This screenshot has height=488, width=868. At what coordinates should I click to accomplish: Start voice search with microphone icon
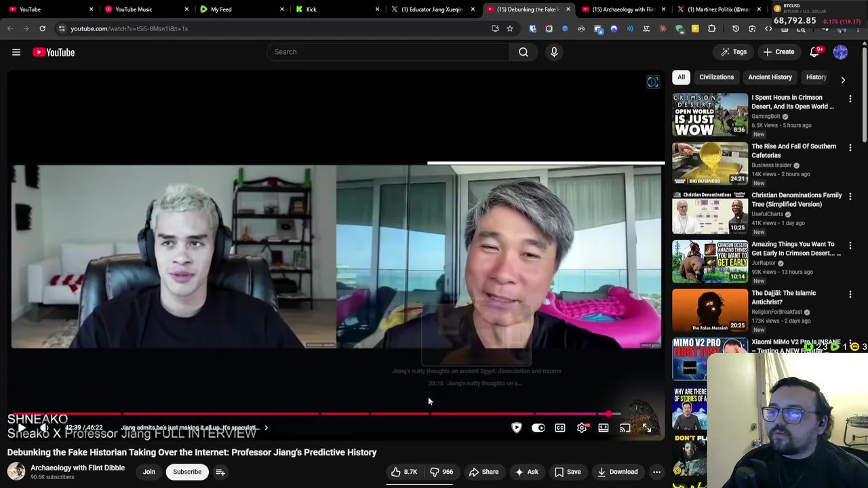click(x=554, y=52)
